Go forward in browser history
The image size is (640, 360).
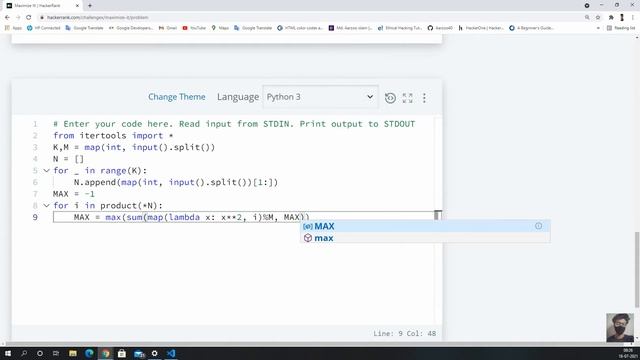click(18, 18)
